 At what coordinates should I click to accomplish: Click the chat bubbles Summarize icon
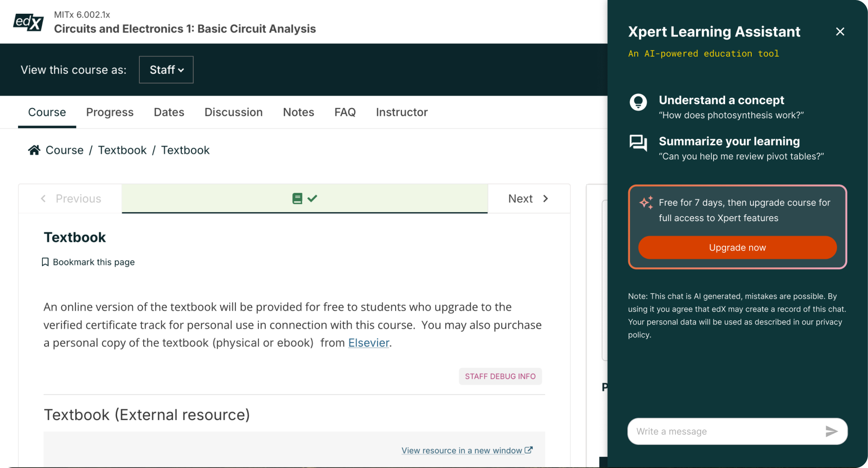click(638, 143)
